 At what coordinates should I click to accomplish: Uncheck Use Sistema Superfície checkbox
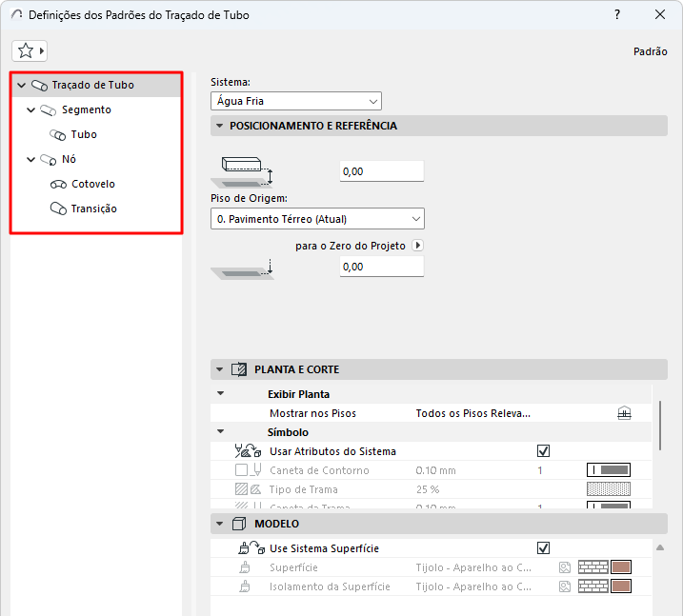click(x=544, y=548)
